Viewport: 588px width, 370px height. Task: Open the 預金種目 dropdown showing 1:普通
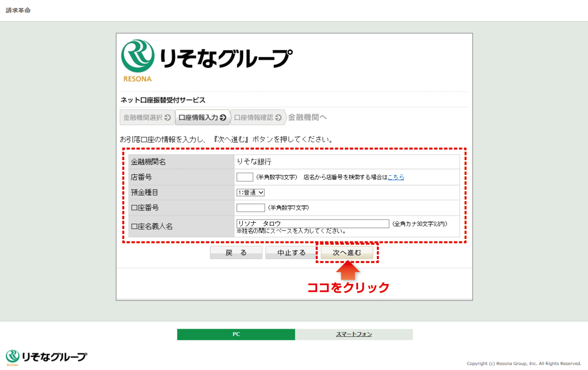click(x=251, y=192)
